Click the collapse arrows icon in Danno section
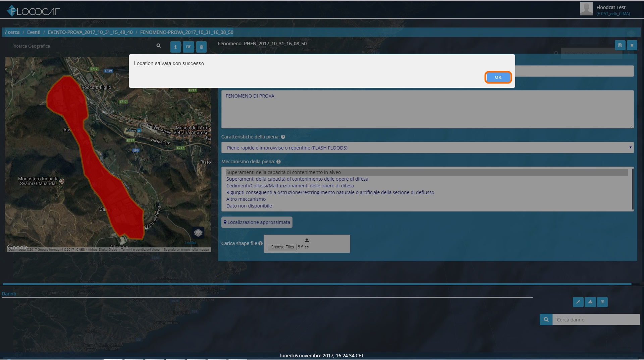The image size is (644, 360). 578,302
